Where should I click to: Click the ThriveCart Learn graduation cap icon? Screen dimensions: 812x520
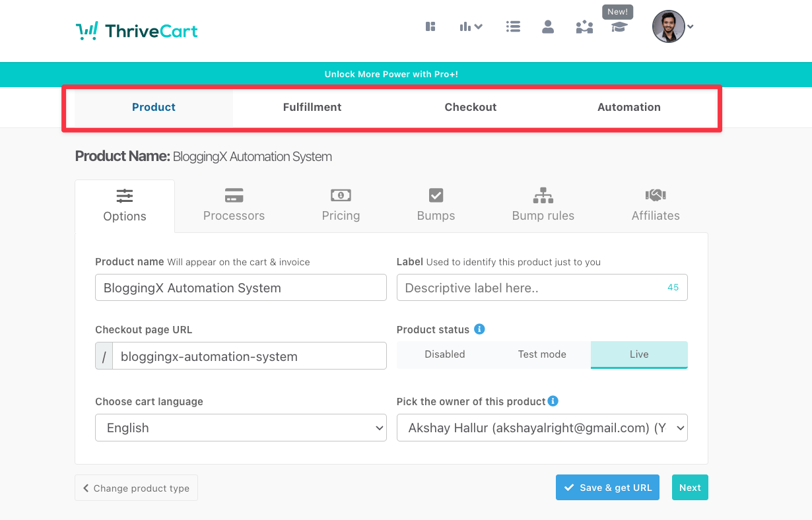click(x=618, y=29)
